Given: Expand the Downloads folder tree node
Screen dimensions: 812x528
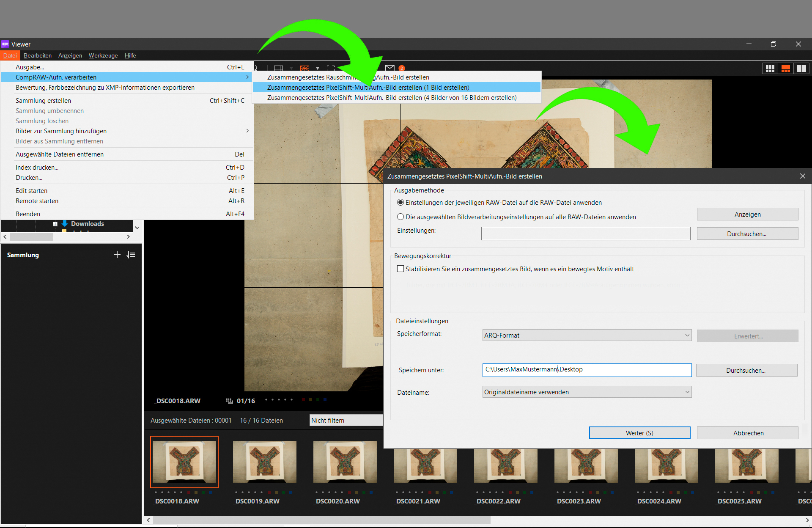Looking at the screenshot, I should pyautogui.click(x=55, y=224).
